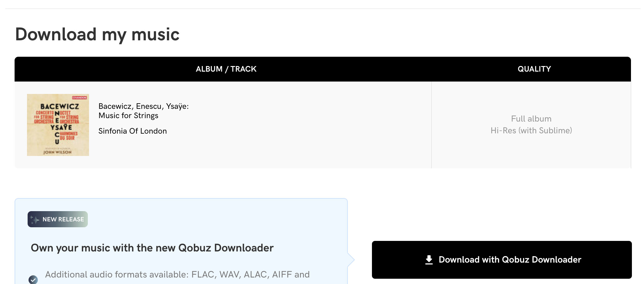
Task: Click the Music for Strings subtitle line
Action: 128,116
